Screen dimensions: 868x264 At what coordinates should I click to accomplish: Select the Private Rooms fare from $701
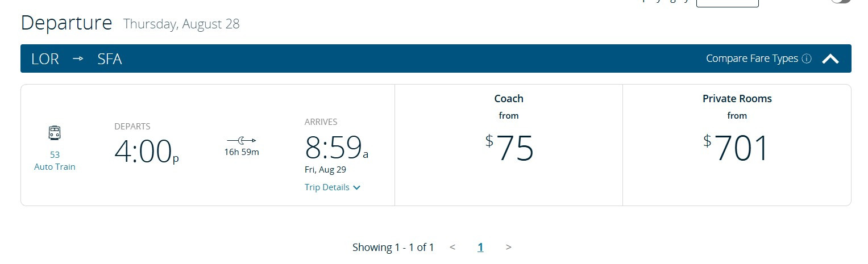[x=737, y=145]
